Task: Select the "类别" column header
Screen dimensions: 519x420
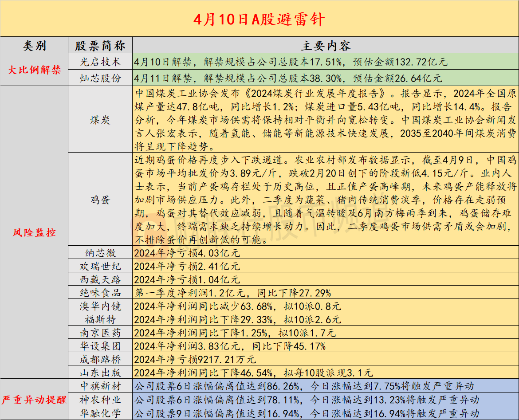Action: tap(34, 46)
